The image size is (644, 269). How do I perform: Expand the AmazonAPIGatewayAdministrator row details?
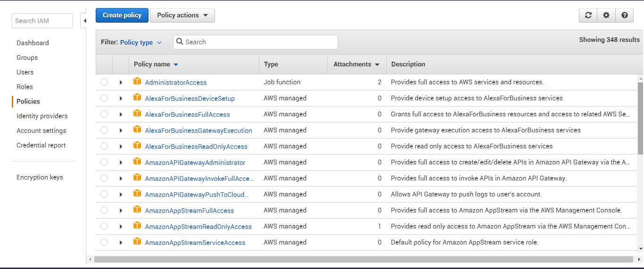(121, 163)
